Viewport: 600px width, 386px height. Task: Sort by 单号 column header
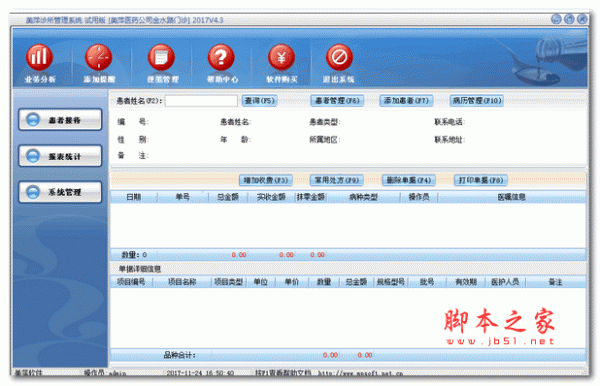pos(183,197)
